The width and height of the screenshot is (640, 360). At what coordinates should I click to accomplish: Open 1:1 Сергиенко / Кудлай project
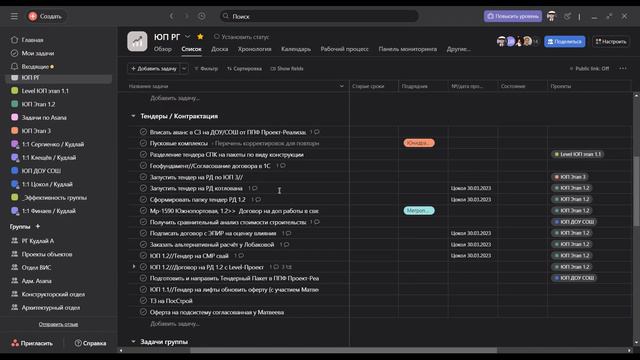coord(53,144)
